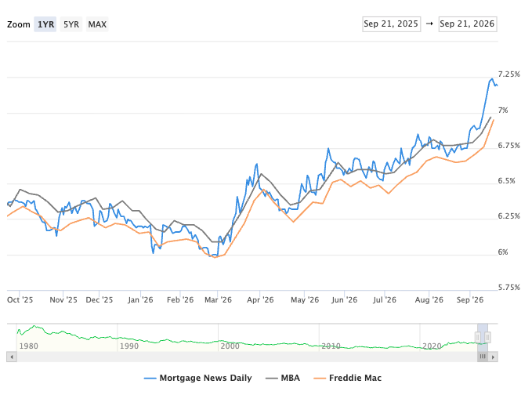The height and width of the screenshot is (395, 532).
Task: Click the 2010 label in navigator
Action: point(331,346)
